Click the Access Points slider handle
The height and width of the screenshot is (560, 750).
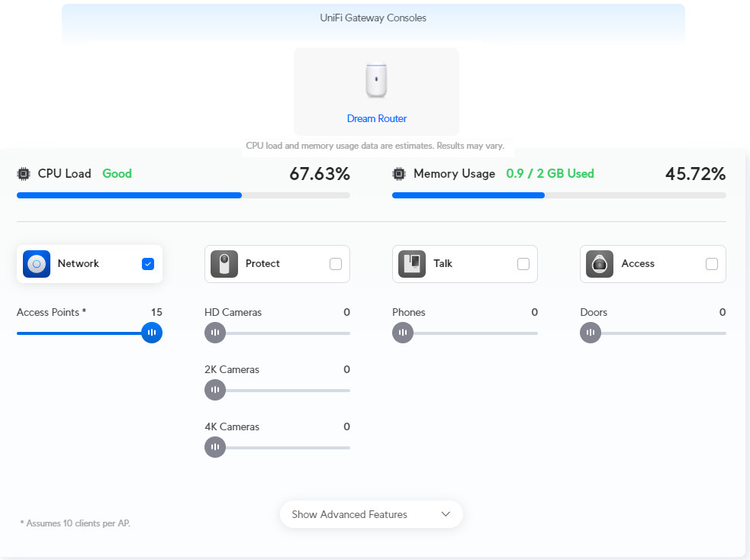point(152,333)
